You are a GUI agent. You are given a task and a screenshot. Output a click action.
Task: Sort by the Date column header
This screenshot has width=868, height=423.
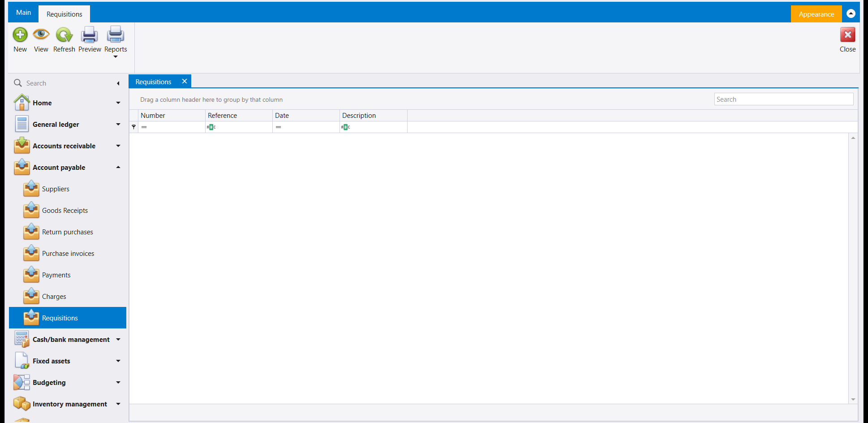pyautogui.click(x=306, y=115)
